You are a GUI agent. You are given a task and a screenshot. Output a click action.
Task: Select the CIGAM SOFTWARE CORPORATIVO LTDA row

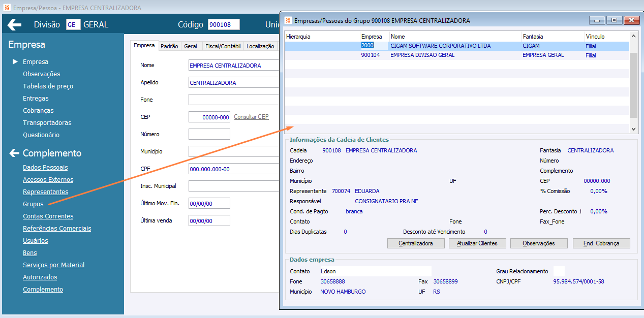click(457, 46)
